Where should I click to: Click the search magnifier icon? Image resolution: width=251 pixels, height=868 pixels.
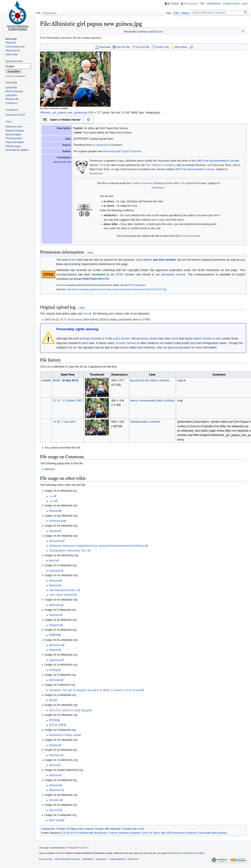(x=245, y=13)
